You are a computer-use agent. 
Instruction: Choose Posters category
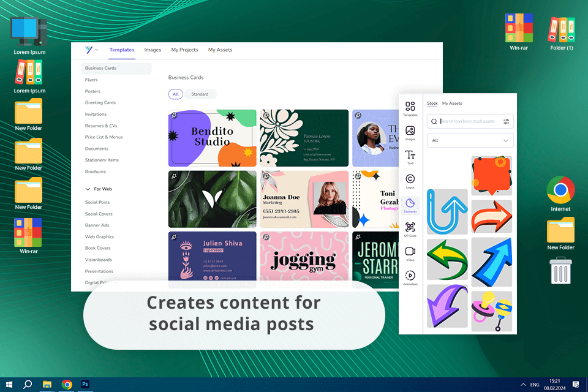pyautogui.click(x=92, y=91)
